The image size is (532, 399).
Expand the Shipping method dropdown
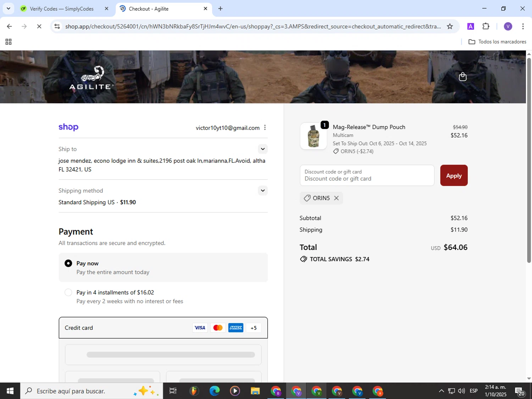262,190
